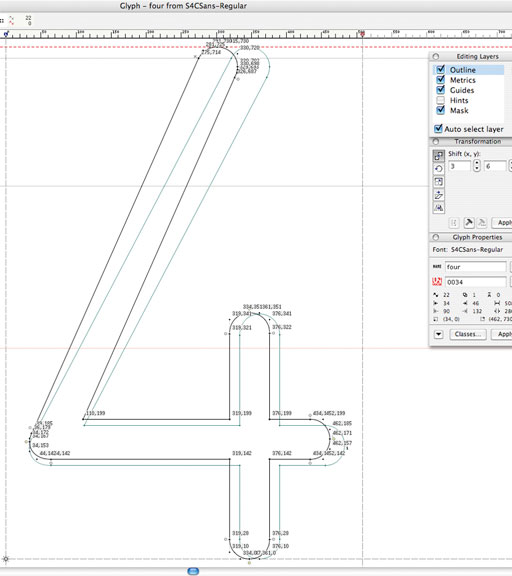Select the Mirror transformation icon
512x576 pixels.
tap(439, 208)
